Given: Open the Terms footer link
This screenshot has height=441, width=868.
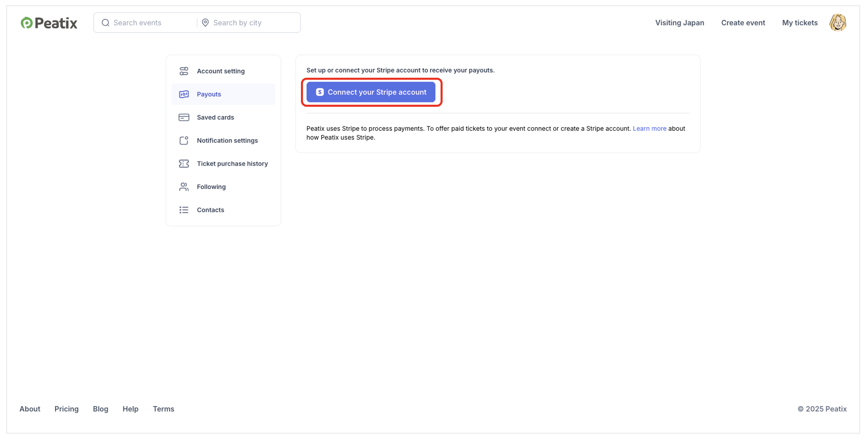Looking at the screenshot, I should click(163, 409).
